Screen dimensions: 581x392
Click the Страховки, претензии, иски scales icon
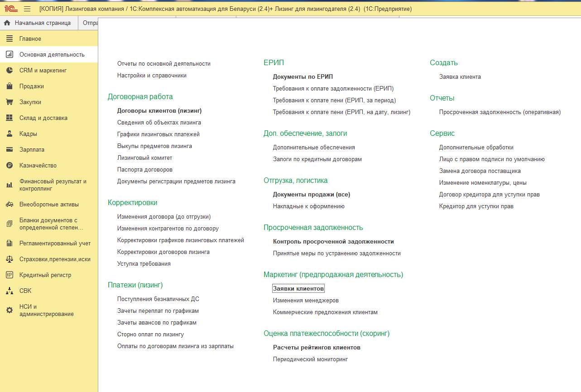(10, 259)
